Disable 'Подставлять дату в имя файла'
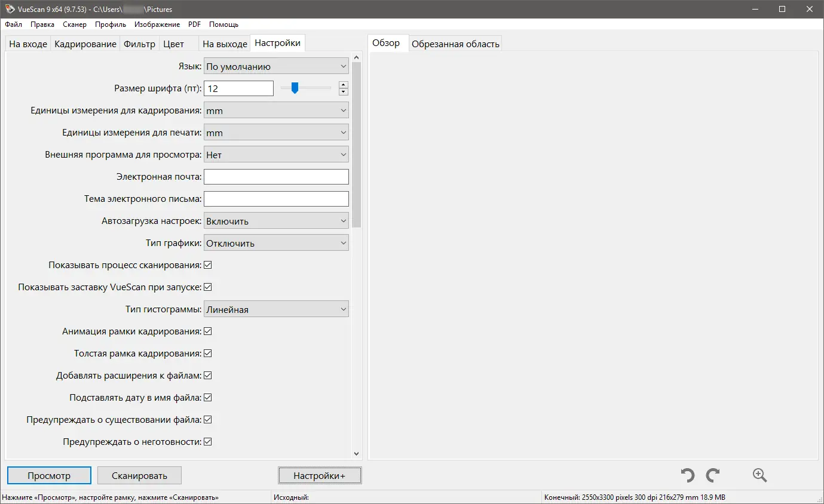824x504 pixels. 207,397
